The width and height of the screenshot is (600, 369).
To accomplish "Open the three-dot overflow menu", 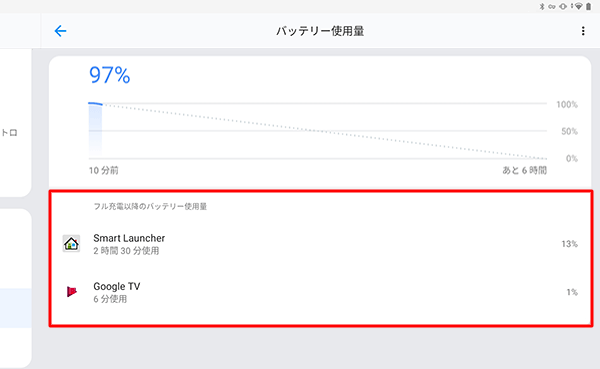I will click(x=583, y=31).
